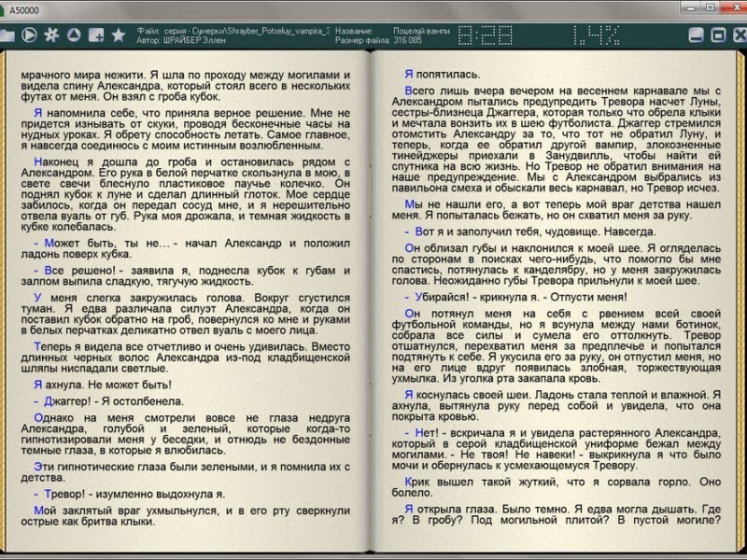Click the book title field "Поцелуй вампи"
Viewport: 747px width, 560px height.
click(421, 31)
